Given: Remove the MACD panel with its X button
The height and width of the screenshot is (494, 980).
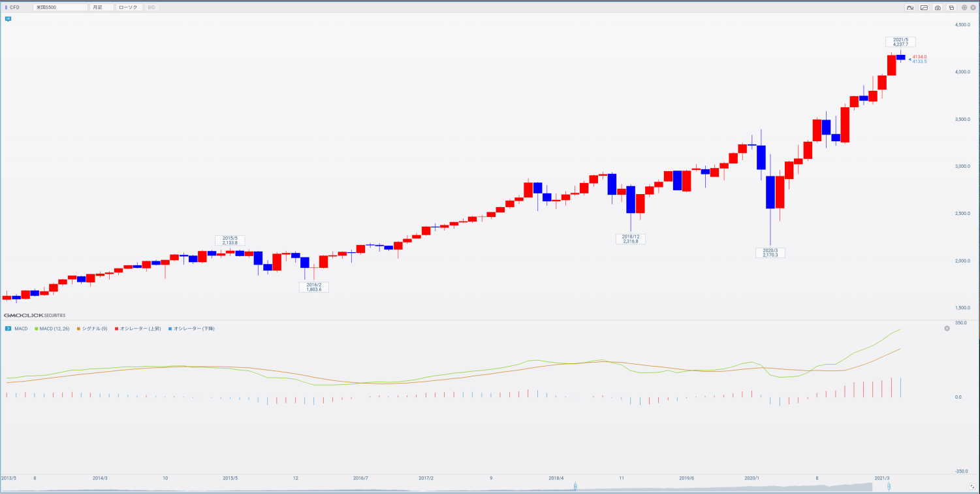Looking at the screenshot, I should 947,328.
